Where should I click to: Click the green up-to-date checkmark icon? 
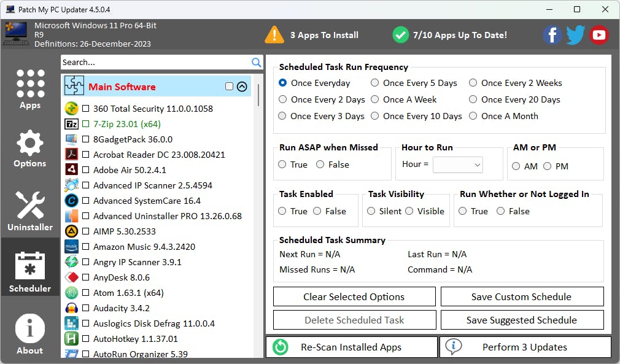pyautogui.click(x=401, y=35)
